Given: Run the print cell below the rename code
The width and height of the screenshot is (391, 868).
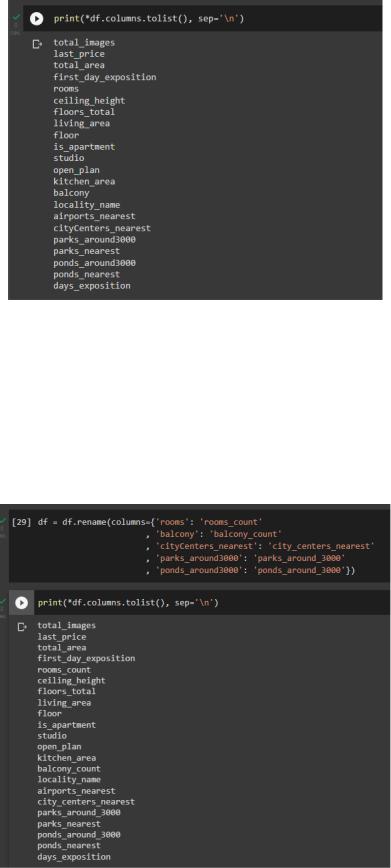Looking at the screenshot, I should (21, 603).
